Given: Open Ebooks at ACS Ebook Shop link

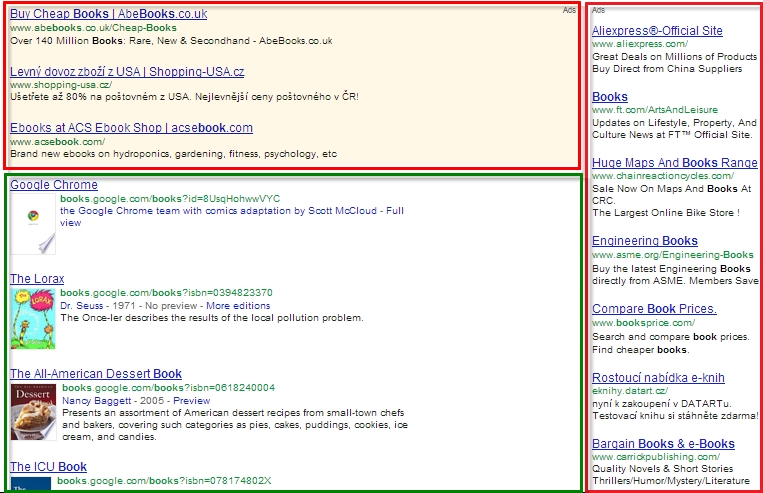Looking at the screenshot, I should click(131, 128).
